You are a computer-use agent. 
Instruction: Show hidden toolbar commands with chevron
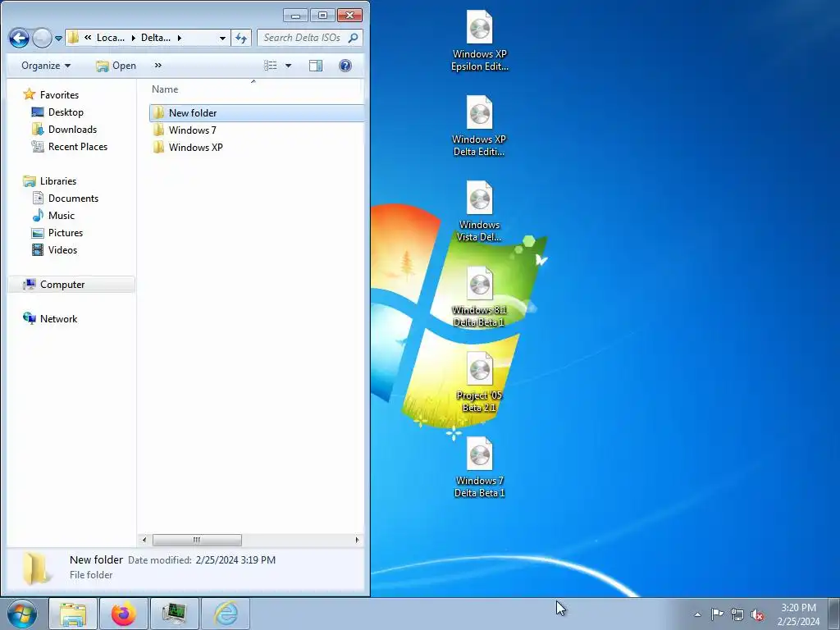click(x=158, y=66)
